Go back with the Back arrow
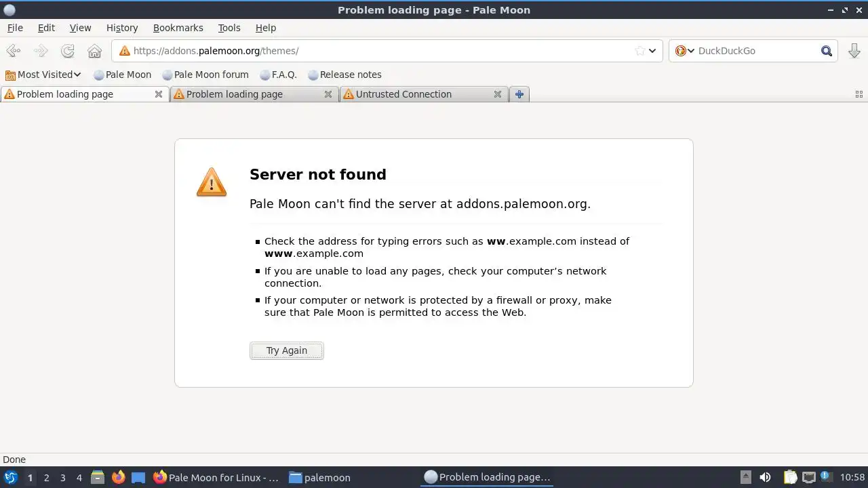The image size is (868, 488). tap(14, 51)
